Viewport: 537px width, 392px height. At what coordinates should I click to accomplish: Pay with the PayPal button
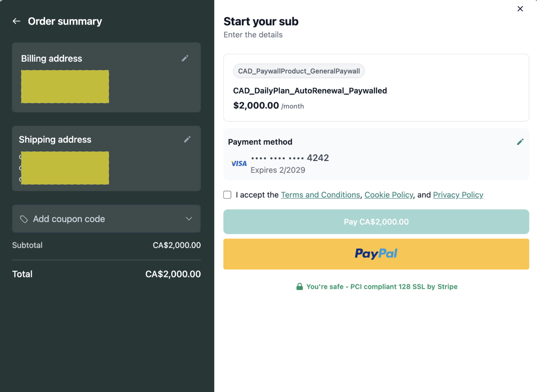tap(376, 254)
